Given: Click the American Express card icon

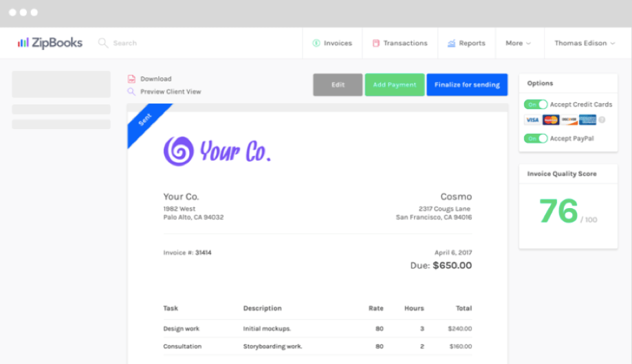Looking at the screenshot, I should tap(587, 120).
